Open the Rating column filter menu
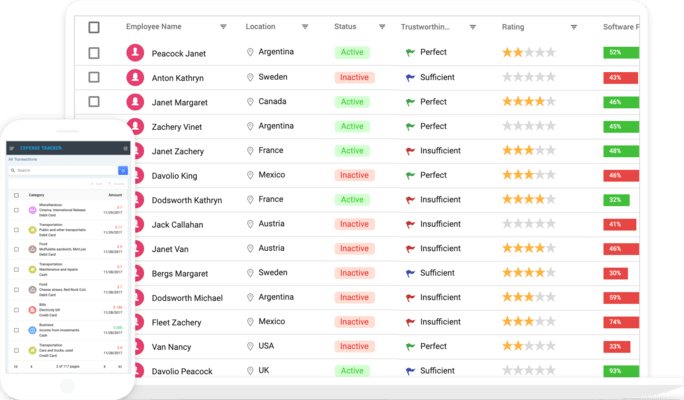Viewport: 684px width, 400px height. (574, 27)
